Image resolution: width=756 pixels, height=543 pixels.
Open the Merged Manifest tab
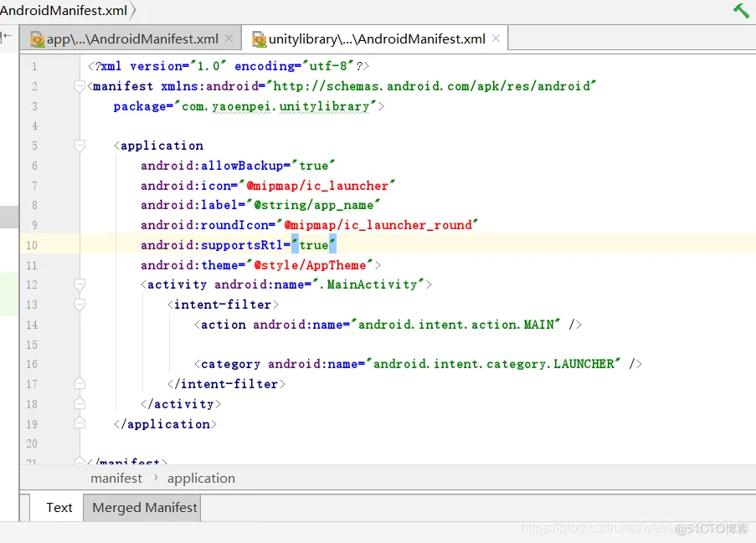[x=144, y=507]
